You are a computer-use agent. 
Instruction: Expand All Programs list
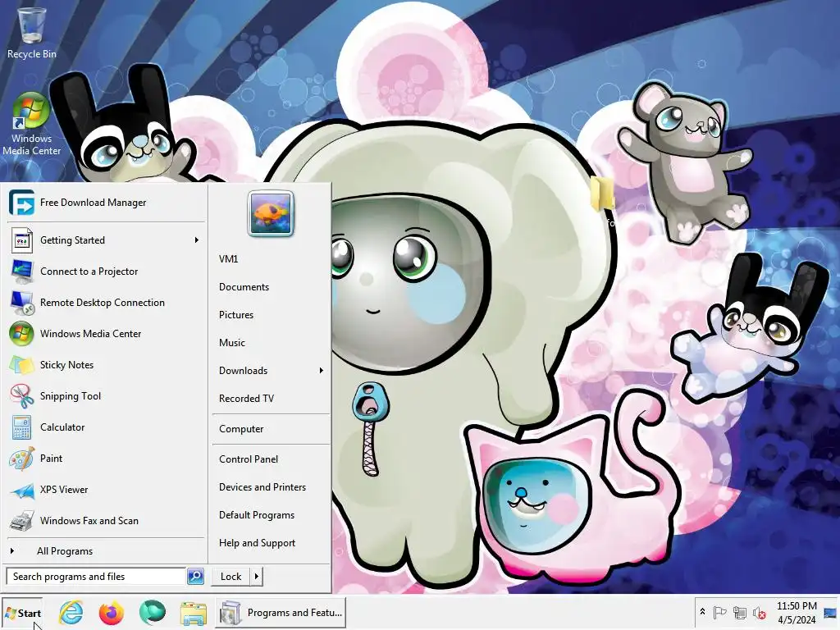point(65,551)
